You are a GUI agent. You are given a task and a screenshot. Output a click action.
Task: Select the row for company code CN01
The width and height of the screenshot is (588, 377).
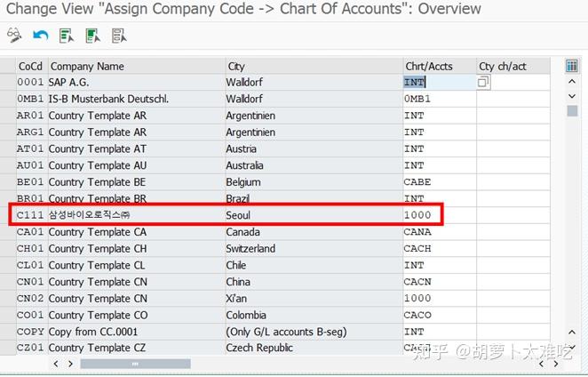(x=8, y=282)
